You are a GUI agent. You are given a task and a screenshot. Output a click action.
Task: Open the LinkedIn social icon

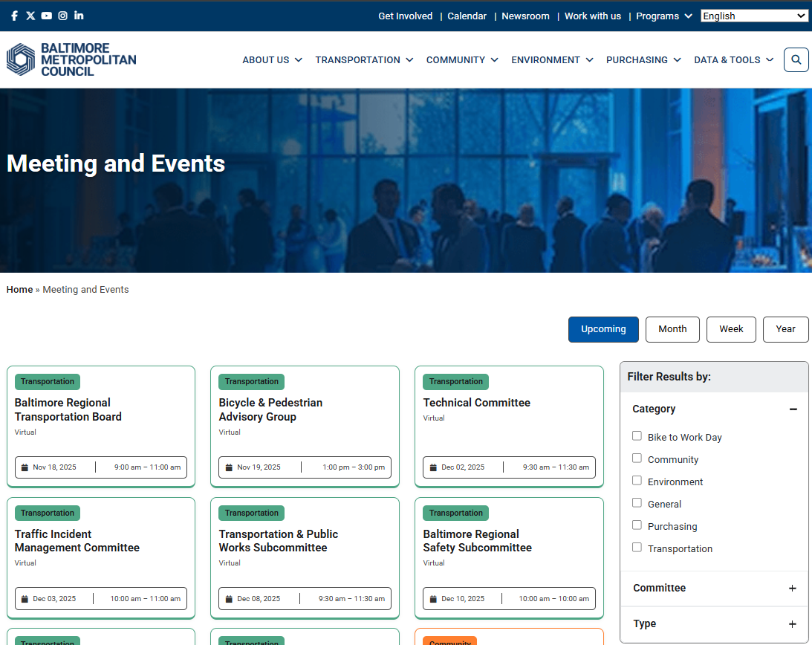click(79, 16)
